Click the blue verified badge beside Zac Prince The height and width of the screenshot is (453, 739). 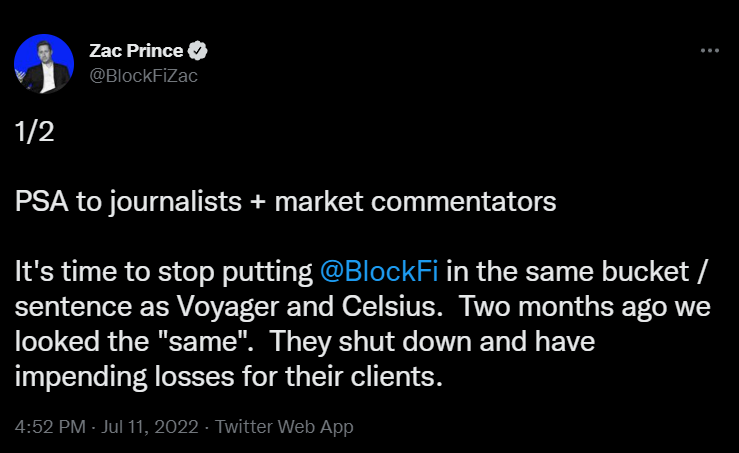point(200,51)
